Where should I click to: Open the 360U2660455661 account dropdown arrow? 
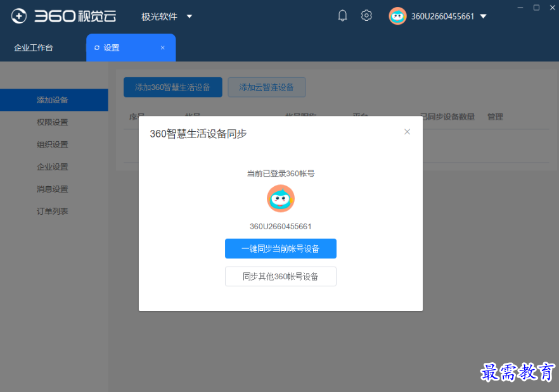coord(484,16)
